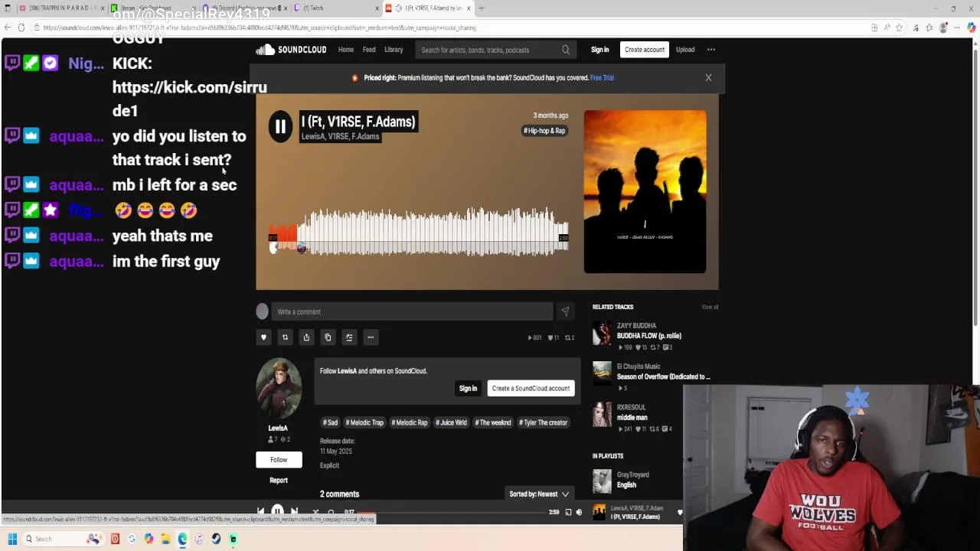
Task: Open middle man related track
Action: click(x=632, y=418)
